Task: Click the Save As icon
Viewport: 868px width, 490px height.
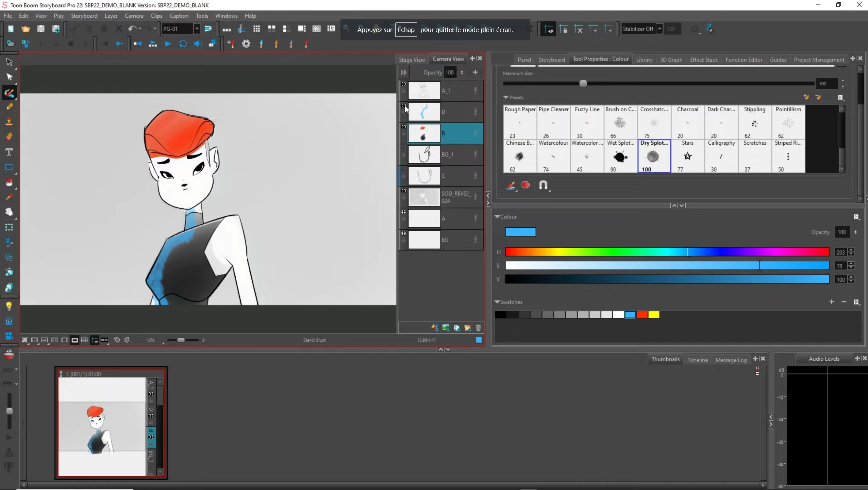Action: 56,29
